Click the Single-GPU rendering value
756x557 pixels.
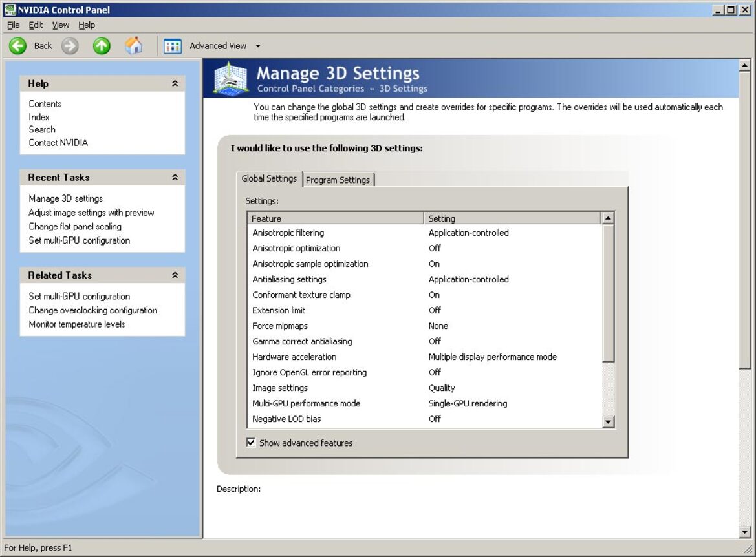(468, 403)
